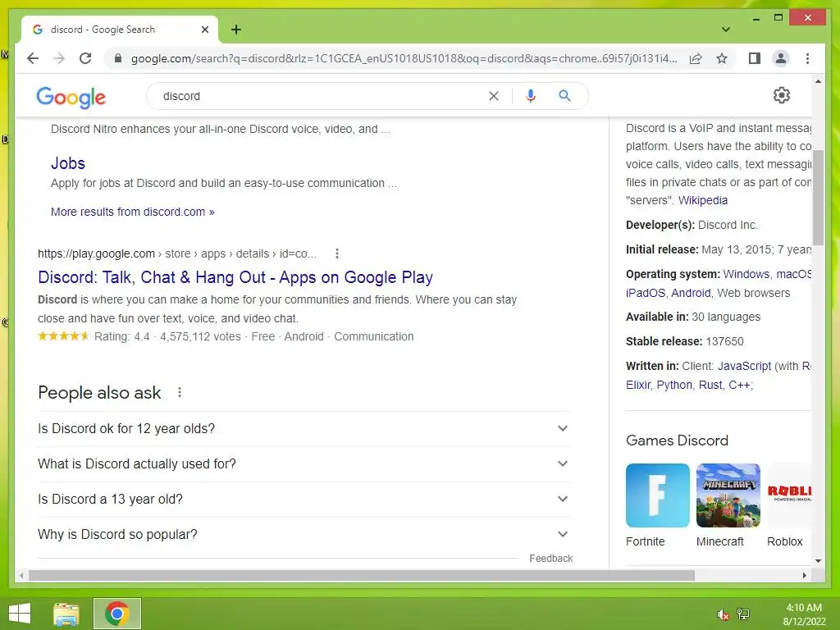The image size is (840, 630).
Task: View site information lock icon
Action: coord(118,58)
